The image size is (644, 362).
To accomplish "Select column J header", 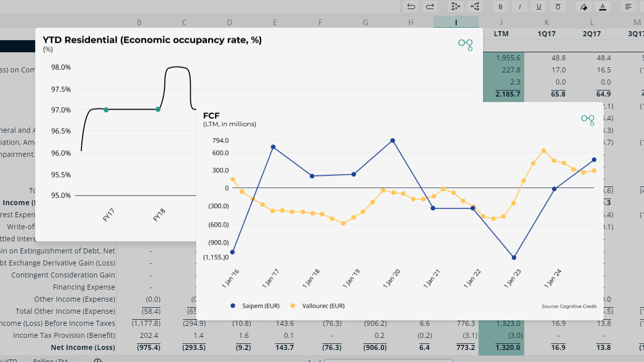I will [501, 22].
